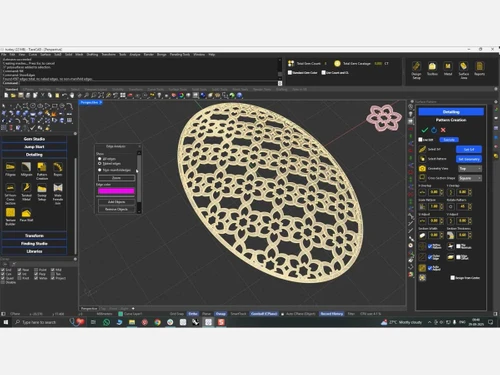This screenshot has width=500, height=375.
Task: Select the Standard toolbar tab
Action: [x=11, y=89]
